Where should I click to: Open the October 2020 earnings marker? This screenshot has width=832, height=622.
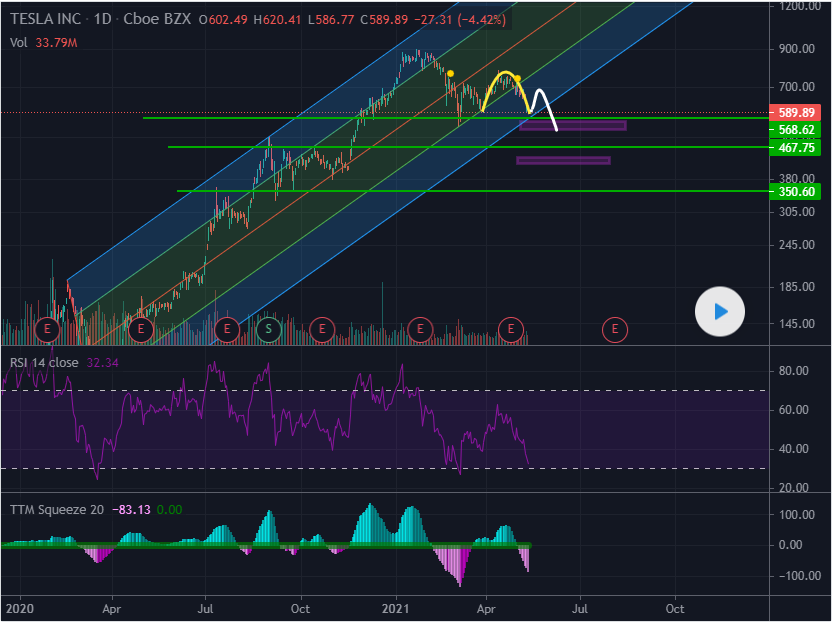pos(321,328)
